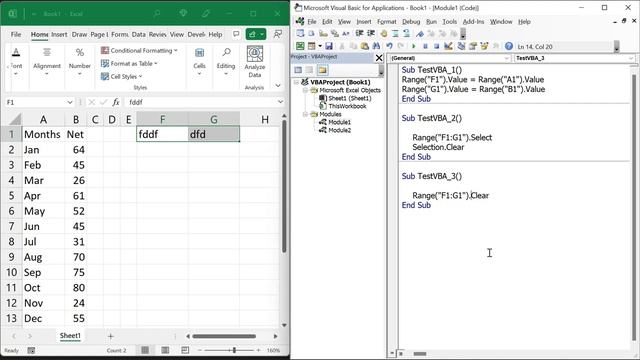
Task: Select Module2 in the project tree
Action: (x=339, y=130)
